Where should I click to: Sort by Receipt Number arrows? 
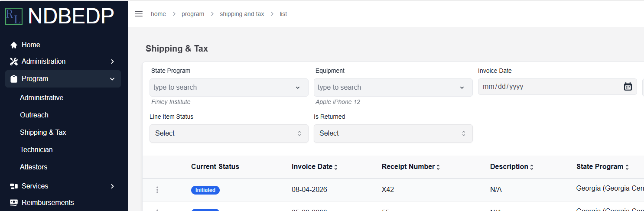coord(438,167)
